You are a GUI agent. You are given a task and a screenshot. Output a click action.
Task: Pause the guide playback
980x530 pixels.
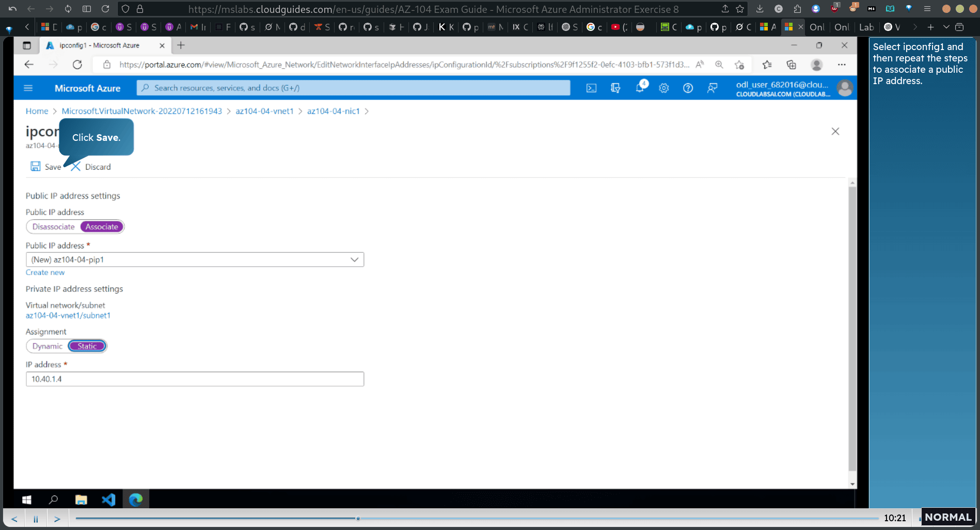(36, 519)
